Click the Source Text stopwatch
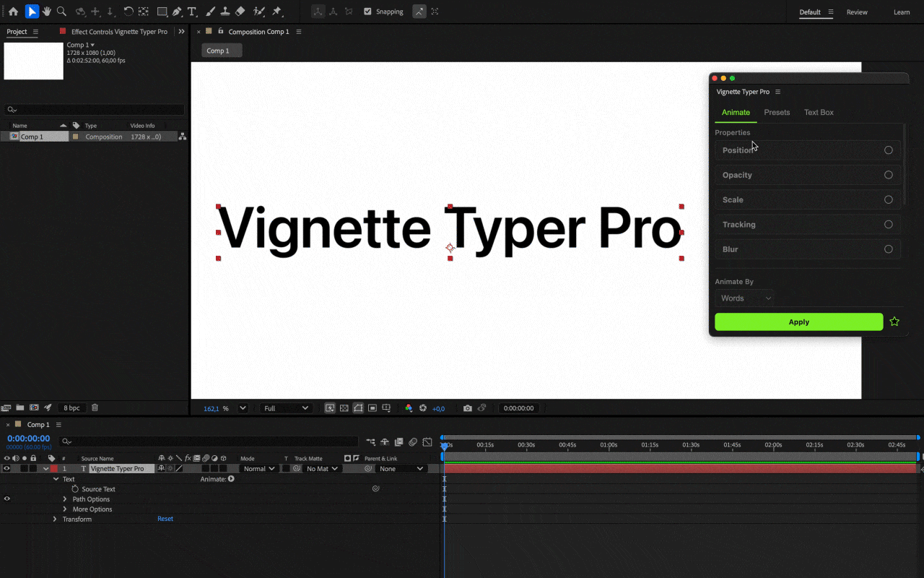Screen dimensions: 924x578 (x=75, y=489)
